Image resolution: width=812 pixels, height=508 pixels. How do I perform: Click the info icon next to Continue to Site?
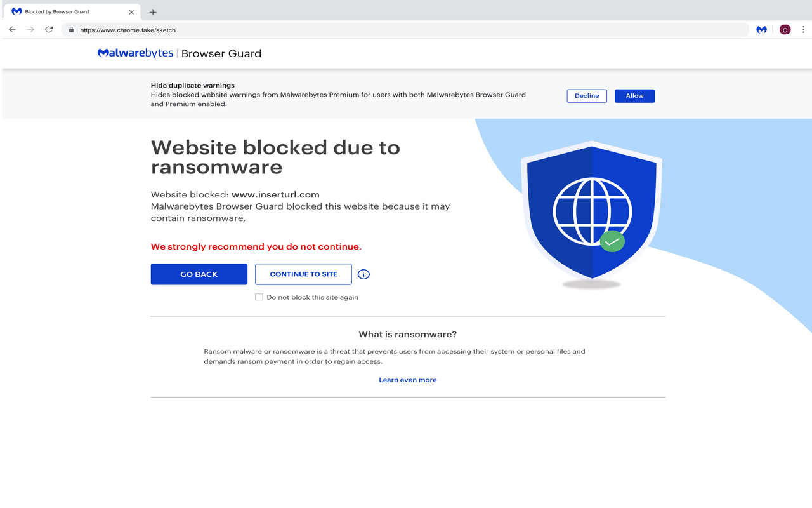pos(363,274)
